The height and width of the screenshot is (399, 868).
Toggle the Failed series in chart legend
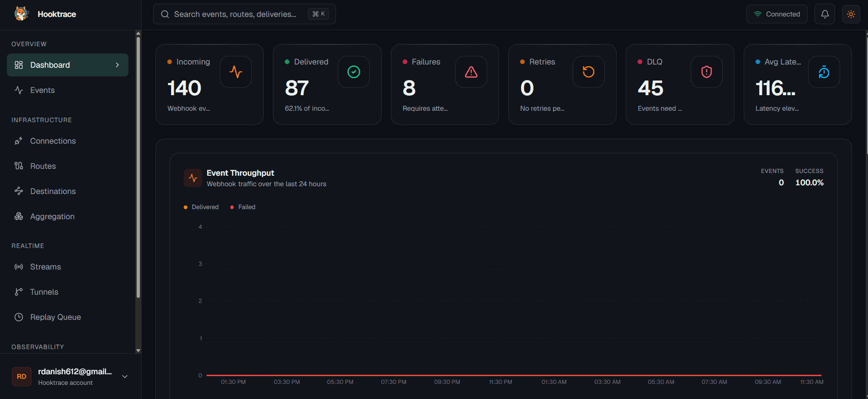[x=243, y=207]
